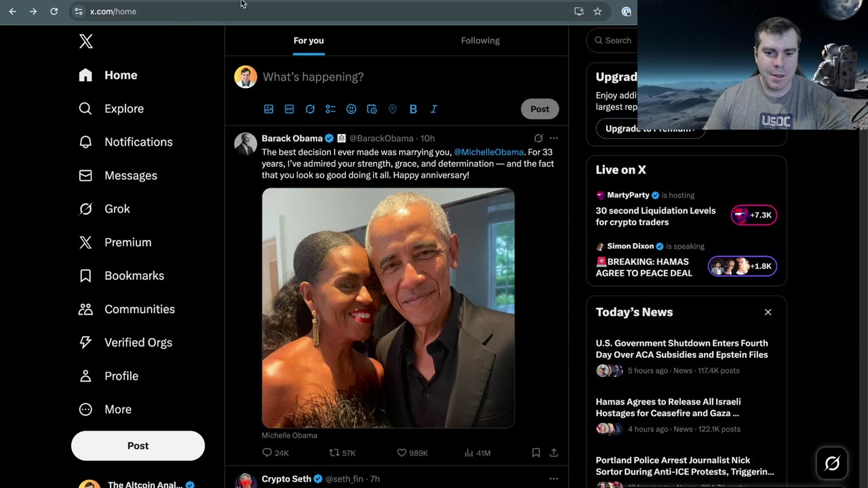The height and width of the screenshot is (488, 868).
Task: Tag a location in the composer
Action: click(393, 109)
